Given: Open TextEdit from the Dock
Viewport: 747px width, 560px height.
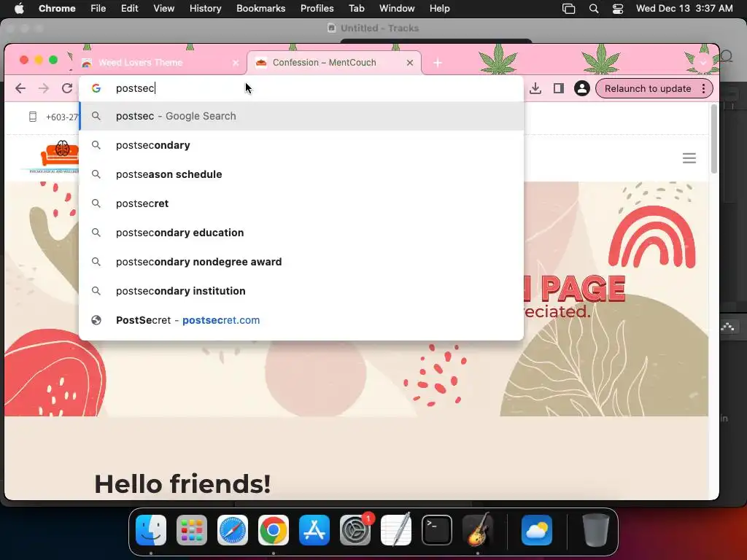Looking at the screenshot, I should pos(396,530).
